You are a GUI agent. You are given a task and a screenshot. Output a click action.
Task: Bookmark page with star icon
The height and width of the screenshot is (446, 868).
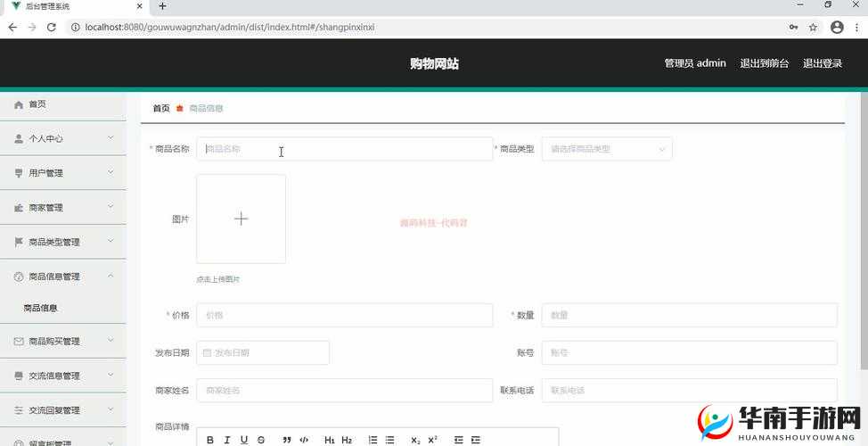814,27
